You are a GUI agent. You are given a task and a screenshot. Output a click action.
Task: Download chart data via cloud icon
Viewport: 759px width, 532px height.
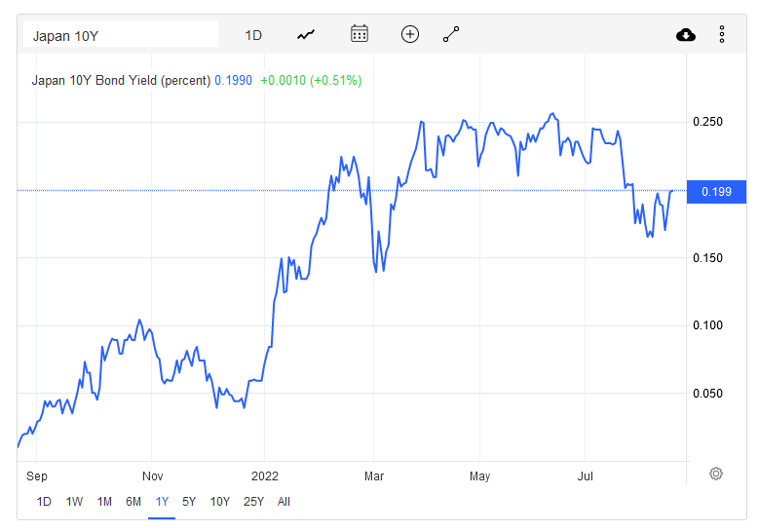tap(686, 35)
